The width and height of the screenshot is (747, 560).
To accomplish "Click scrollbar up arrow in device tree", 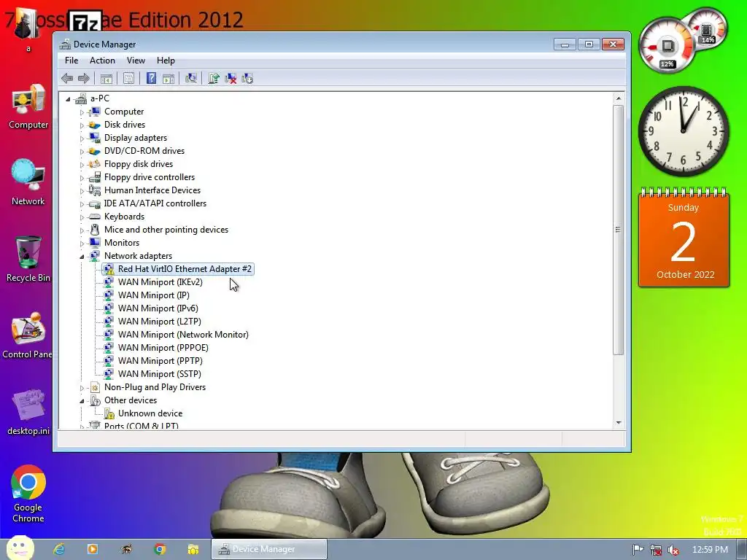I will click(619, 98).
